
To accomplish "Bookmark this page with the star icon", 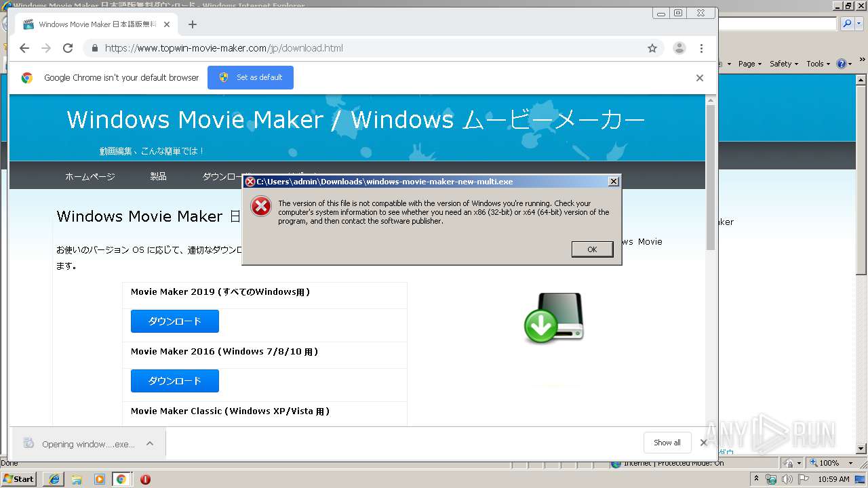I will click(x=652, y=48).
